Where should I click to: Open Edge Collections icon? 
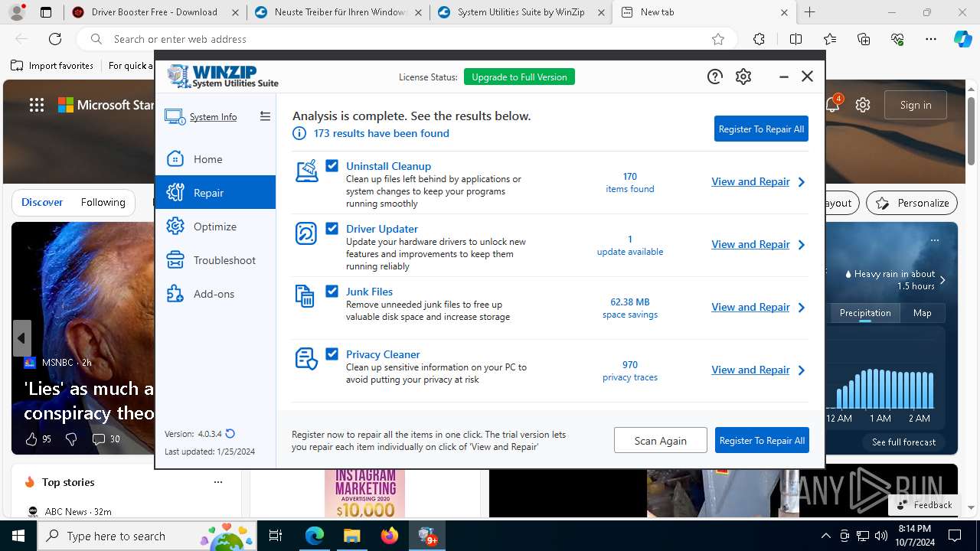[864, 39]
